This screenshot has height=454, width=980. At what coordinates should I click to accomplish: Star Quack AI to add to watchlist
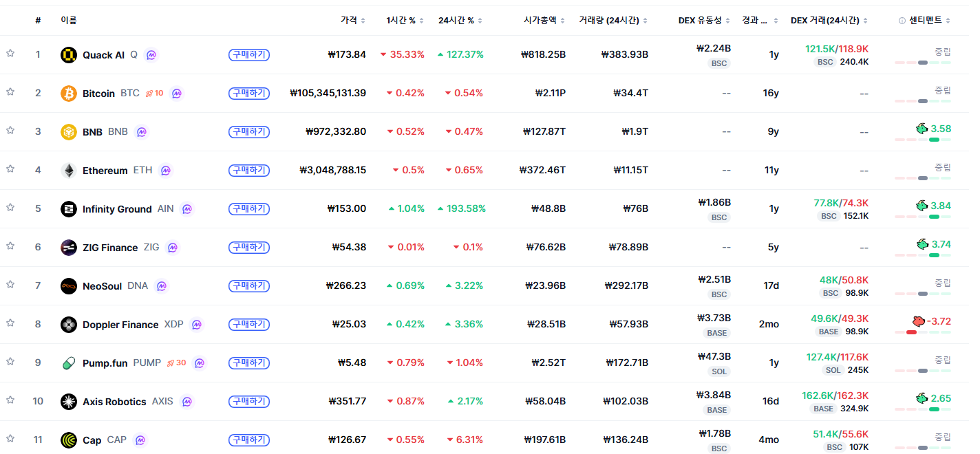[10, 54]
